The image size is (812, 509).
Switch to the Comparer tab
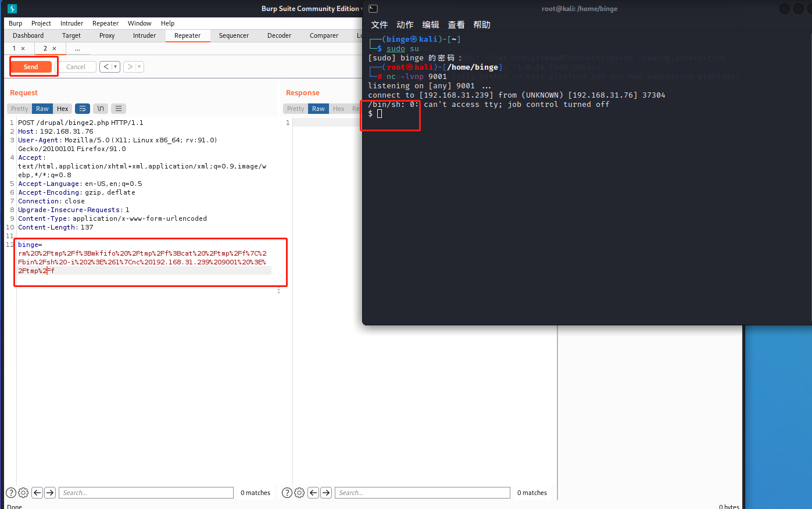(x=324, y=35)
